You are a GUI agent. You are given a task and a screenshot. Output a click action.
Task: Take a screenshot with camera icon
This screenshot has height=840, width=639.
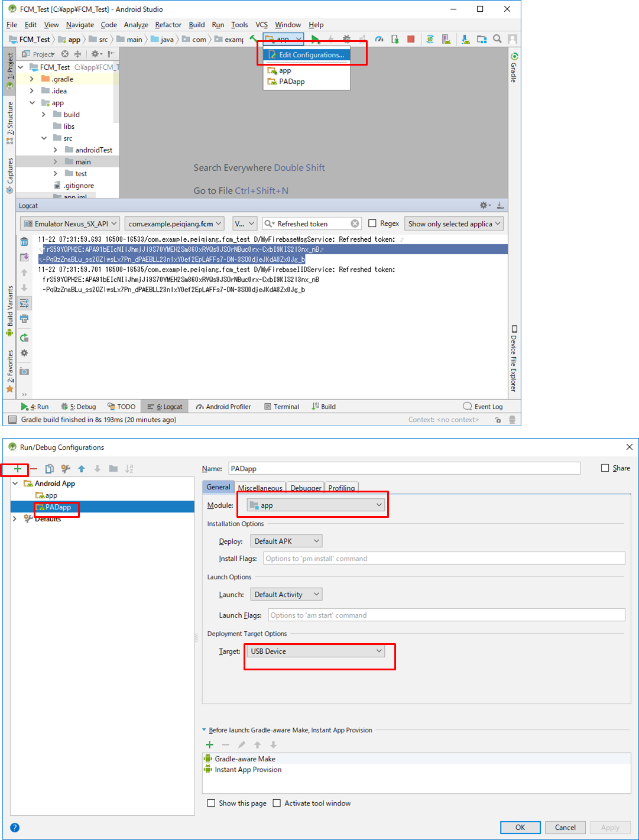point(24,371)
